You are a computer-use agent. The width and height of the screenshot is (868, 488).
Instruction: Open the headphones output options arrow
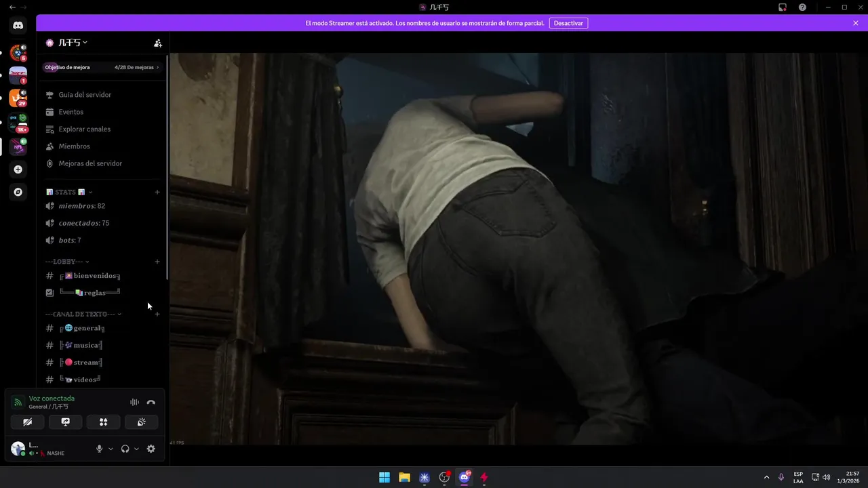136,449
